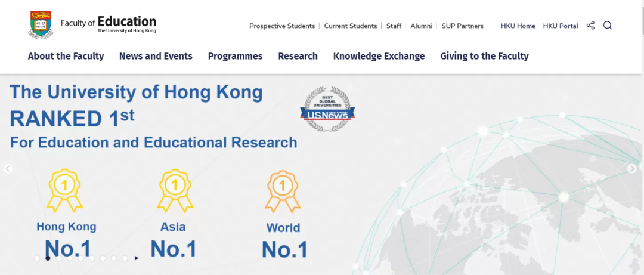Open the Research menu
The image size is (644, 275).
[x=298, y=56]
